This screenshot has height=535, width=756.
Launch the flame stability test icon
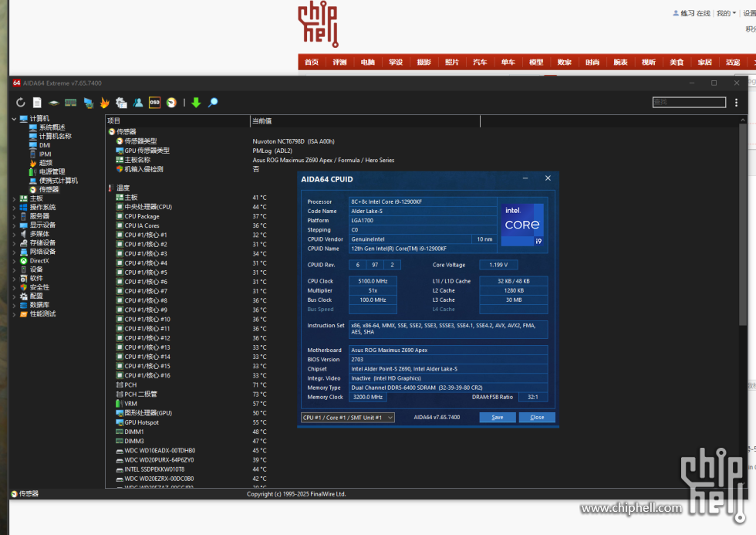click(x=104, y=102)
